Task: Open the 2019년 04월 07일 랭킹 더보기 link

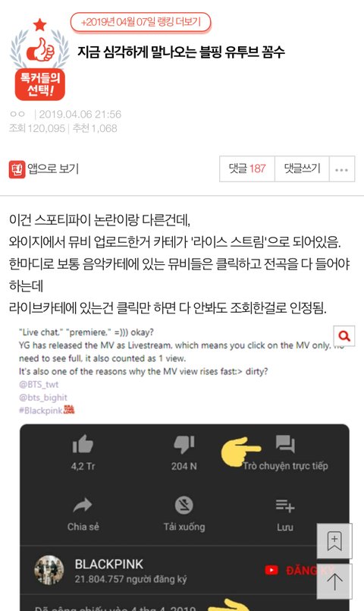Action: click(x=140, y=22)
